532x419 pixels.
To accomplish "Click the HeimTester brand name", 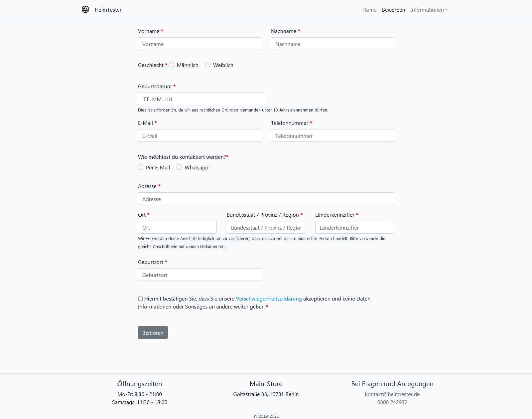I will coord(108,10).
